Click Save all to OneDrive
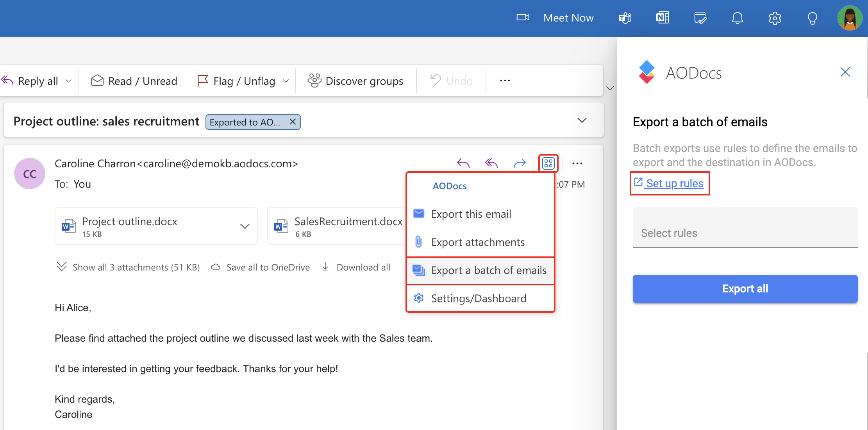Image resolution: width=868 pixels, height=430 pixels. point(261,267)
